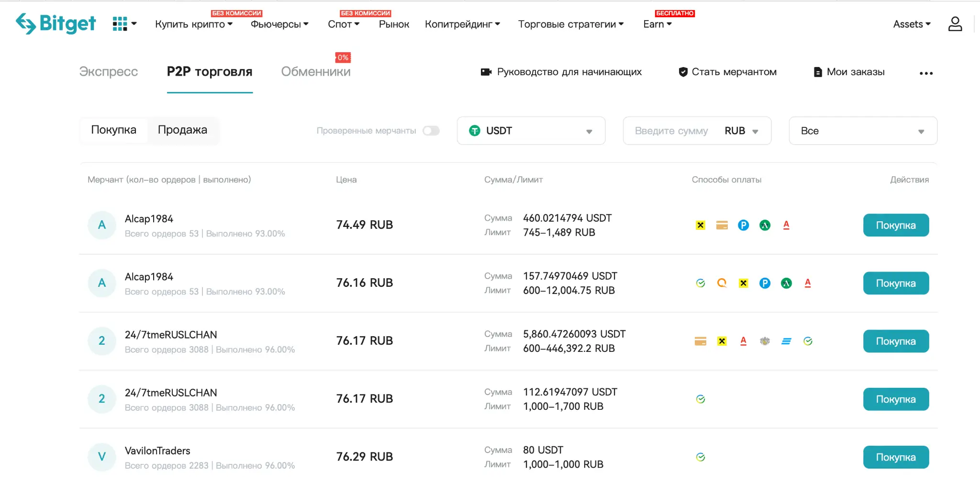Switch to the Экспресс tab
This screenshot has height=485, width=980.
point(109,72)
